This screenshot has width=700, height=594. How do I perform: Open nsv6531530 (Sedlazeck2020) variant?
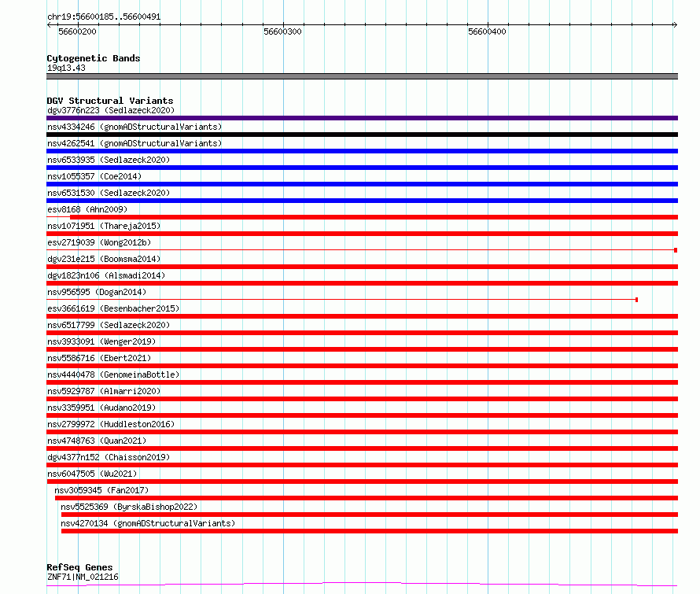109,193
